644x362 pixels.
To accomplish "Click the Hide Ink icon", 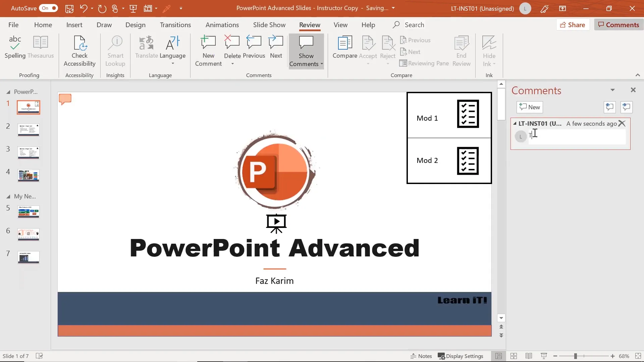I will (489, 44).
